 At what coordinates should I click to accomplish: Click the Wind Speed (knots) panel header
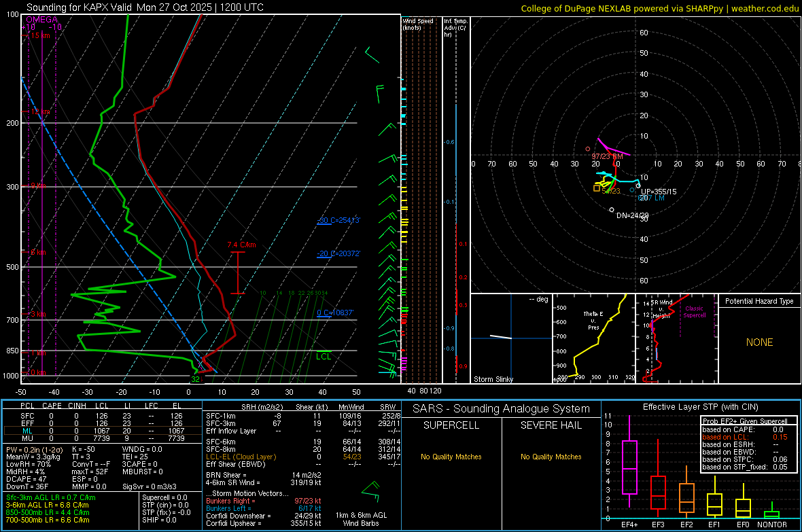(x=418, y=24)
